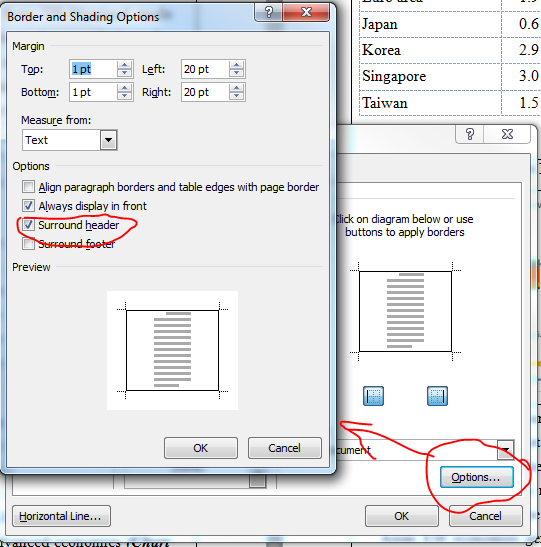The height and width of the screenshot is (547, 541).
Task: Click the Taiwan table cell
Action: click(x=430, y=103)
